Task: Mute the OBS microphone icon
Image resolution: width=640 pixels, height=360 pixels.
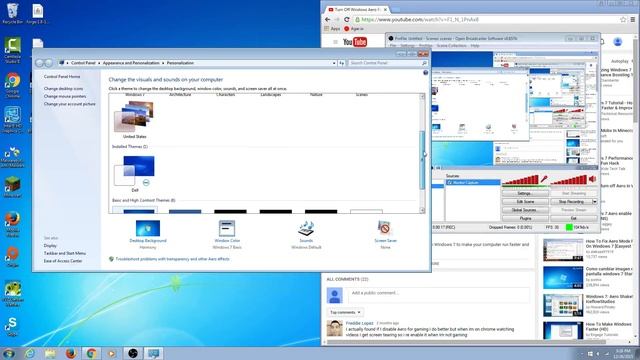Action: point(544,179)
